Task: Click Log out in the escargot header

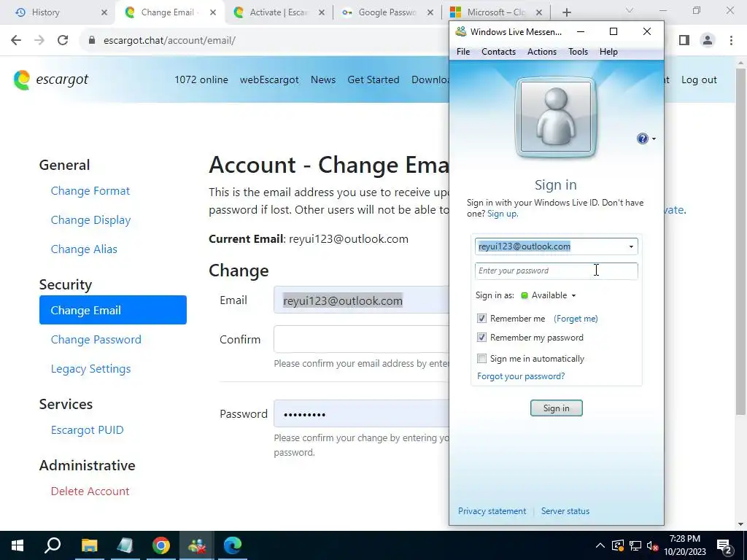Action: [x=699, y=80]
